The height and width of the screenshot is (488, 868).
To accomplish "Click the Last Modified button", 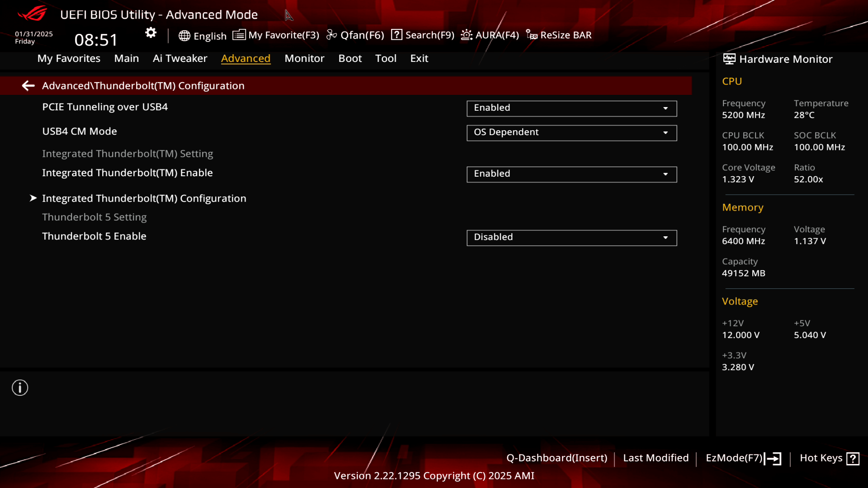I will [x=656, y=458].
